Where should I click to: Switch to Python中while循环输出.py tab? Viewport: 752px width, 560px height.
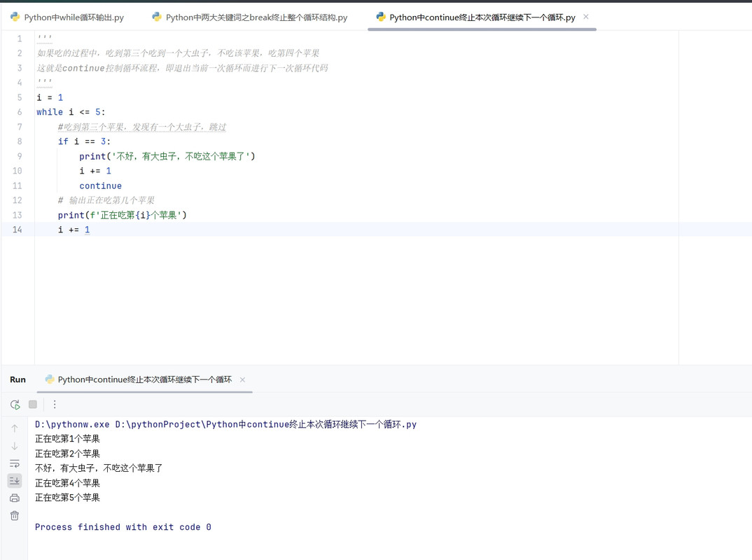coord(67,17)
